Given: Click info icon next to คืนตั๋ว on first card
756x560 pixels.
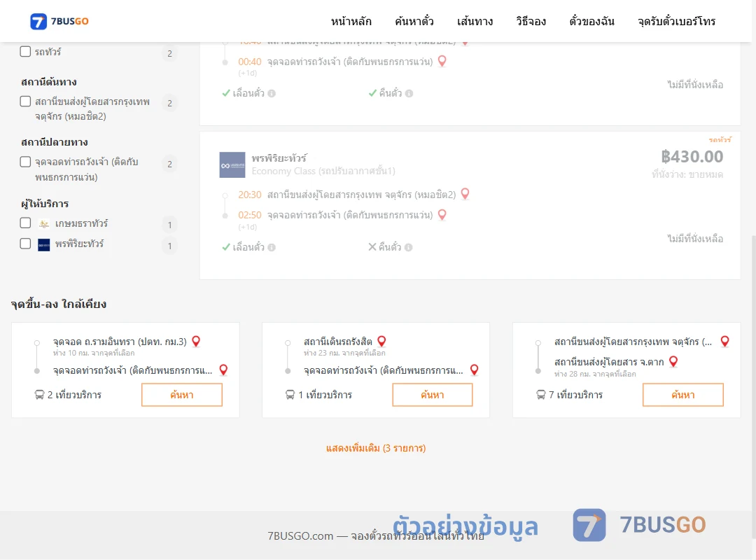Looking at the screenshot, I should (x=409, y=94).
